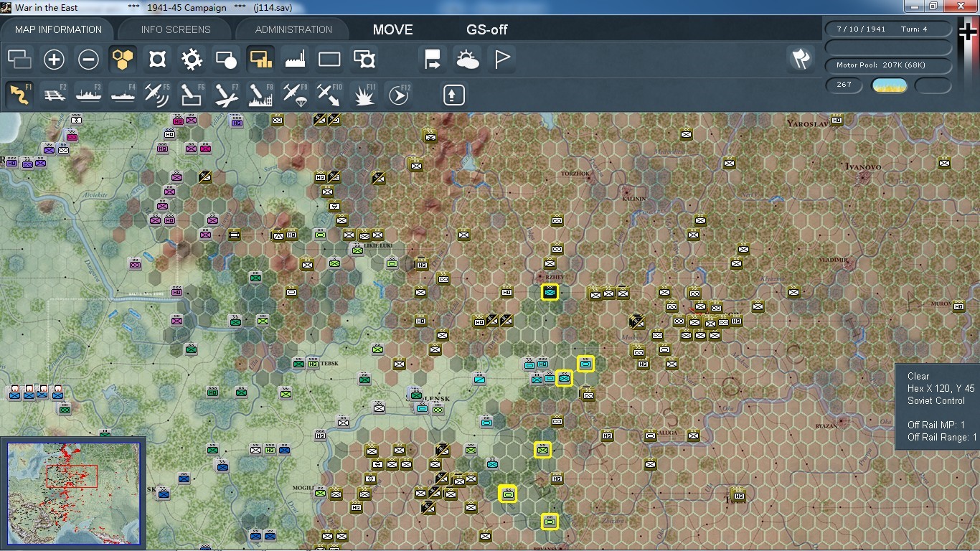The height and width of the screenshot is (551, 980).
Task: Click the clear weather indicator pill
Action: pyautogui.click(x=889, y=85)
